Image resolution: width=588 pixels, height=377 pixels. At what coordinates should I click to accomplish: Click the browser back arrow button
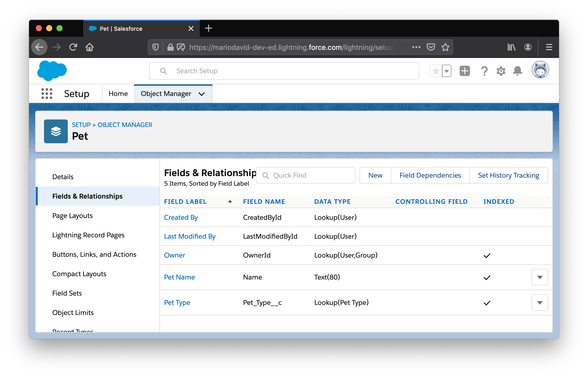point(39,47)
